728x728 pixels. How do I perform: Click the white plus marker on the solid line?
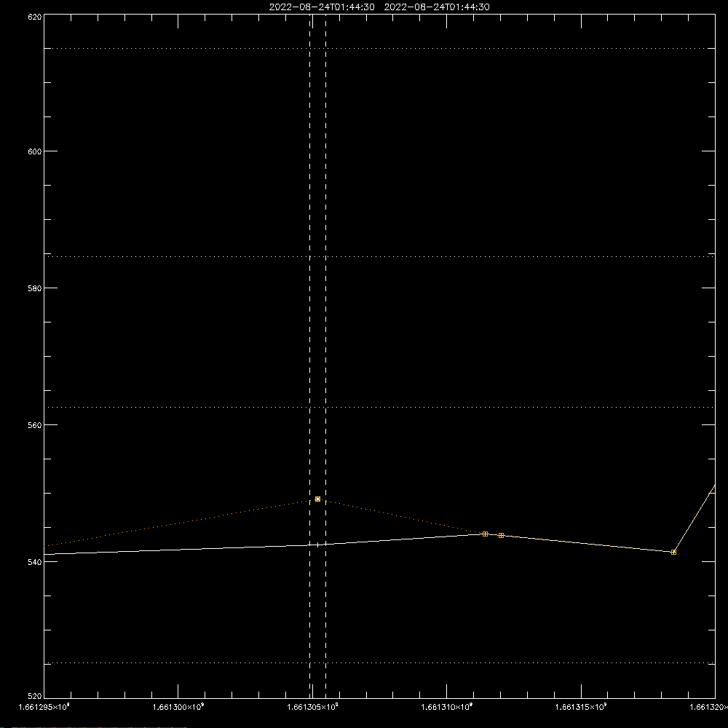pyautogui.click(x=317, y=545)
